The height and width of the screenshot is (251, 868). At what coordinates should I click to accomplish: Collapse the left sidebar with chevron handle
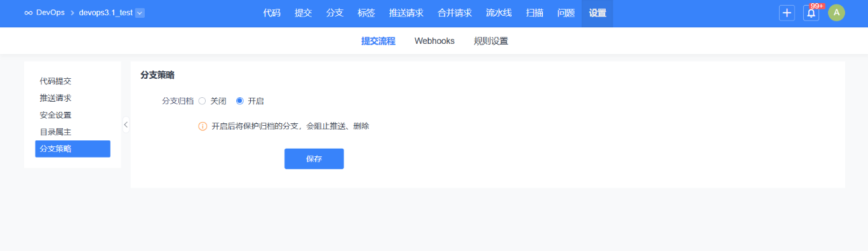pos(126,125)
